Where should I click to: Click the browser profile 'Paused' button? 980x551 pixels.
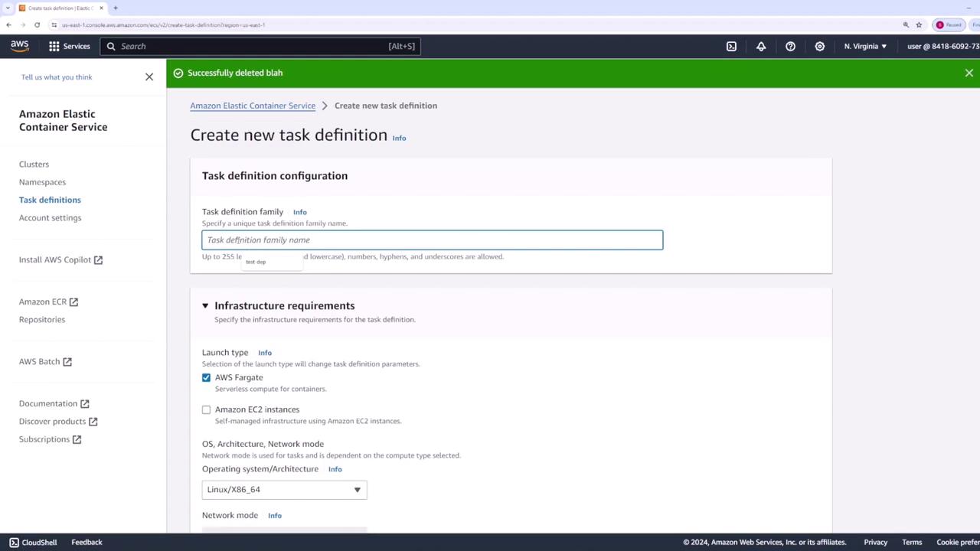(x=949, y=24)
